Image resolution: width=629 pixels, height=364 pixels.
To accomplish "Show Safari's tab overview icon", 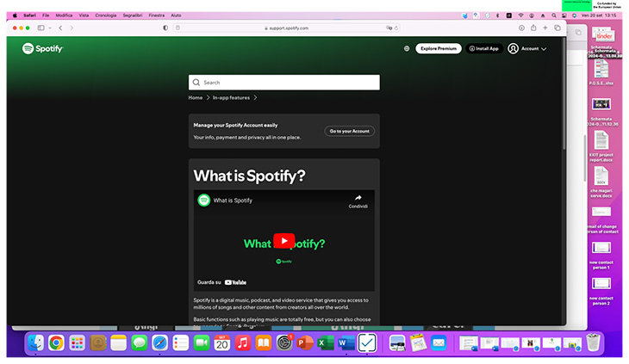I will pyautogui.click(x=557, y=28).
